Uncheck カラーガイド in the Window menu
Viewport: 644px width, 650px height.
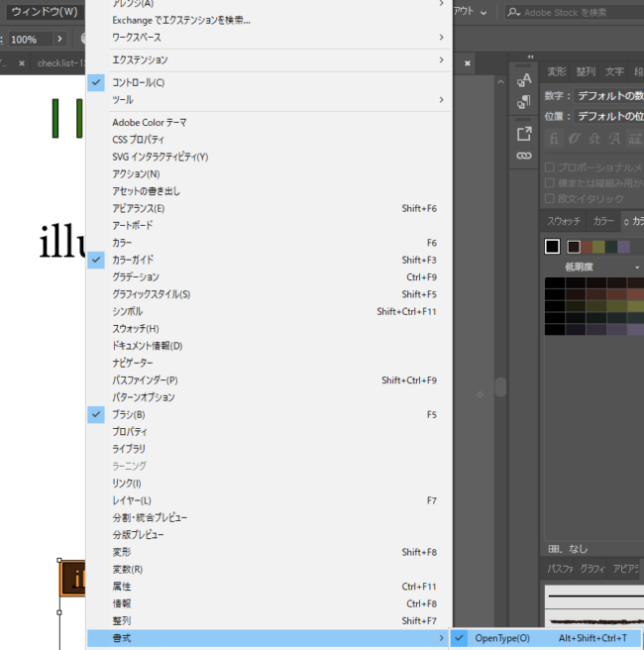133,260
